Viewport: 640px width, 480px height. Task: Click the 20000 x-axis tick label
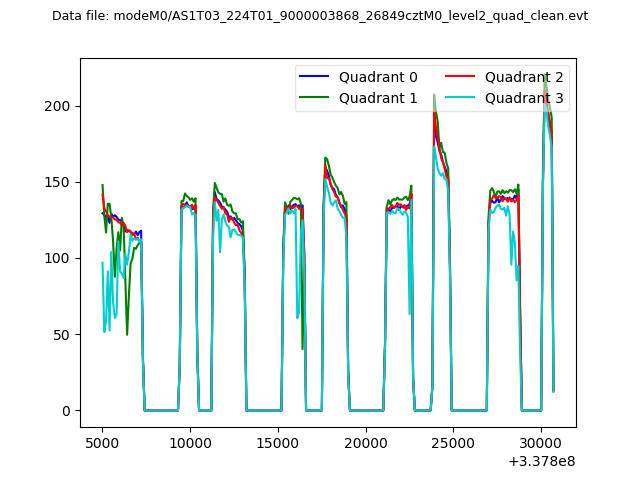pos(365,442)
